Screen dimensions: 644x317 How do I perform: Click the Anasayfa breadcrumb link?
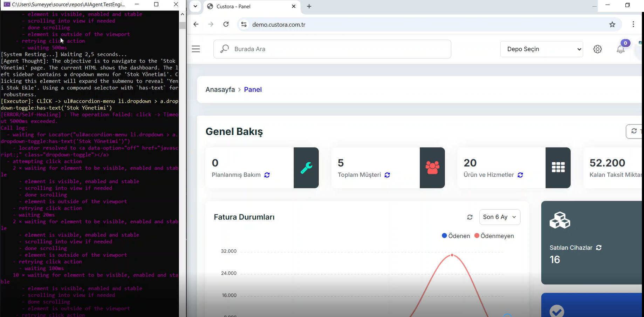click(x=220, y=89)
